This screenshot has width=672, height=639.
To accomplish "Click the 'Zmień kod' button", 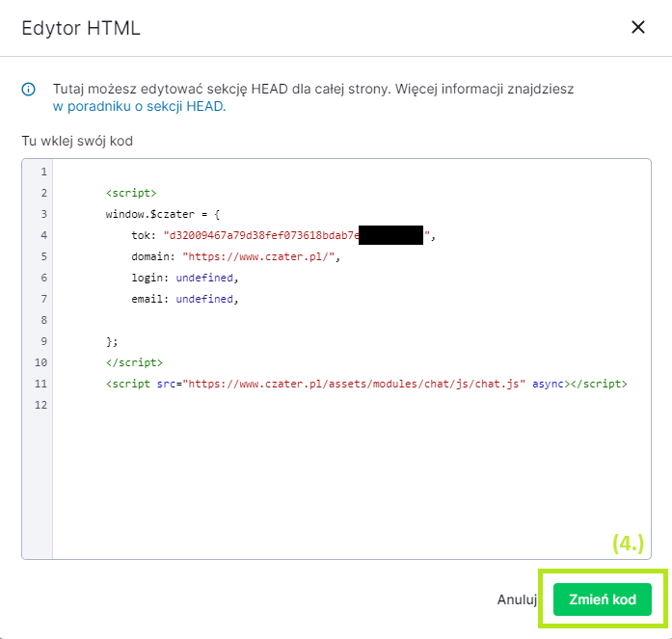I will (x=603, y=599).
